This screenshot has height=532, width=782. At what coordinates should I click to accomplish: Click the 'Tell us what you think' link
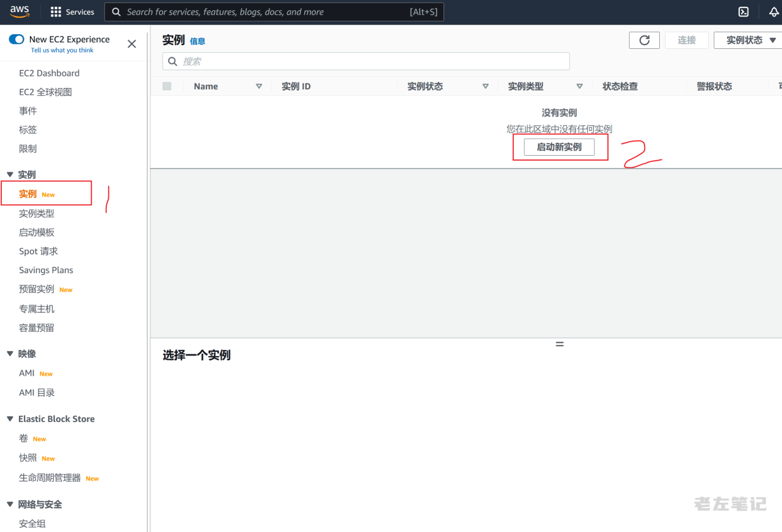(62, 51)
